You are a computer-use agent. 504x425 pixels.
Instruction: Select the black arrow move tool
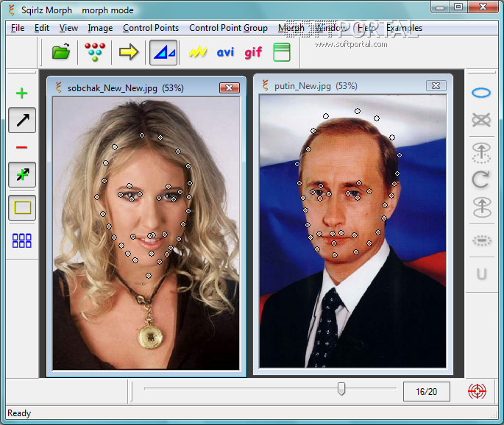pos(22,120)
